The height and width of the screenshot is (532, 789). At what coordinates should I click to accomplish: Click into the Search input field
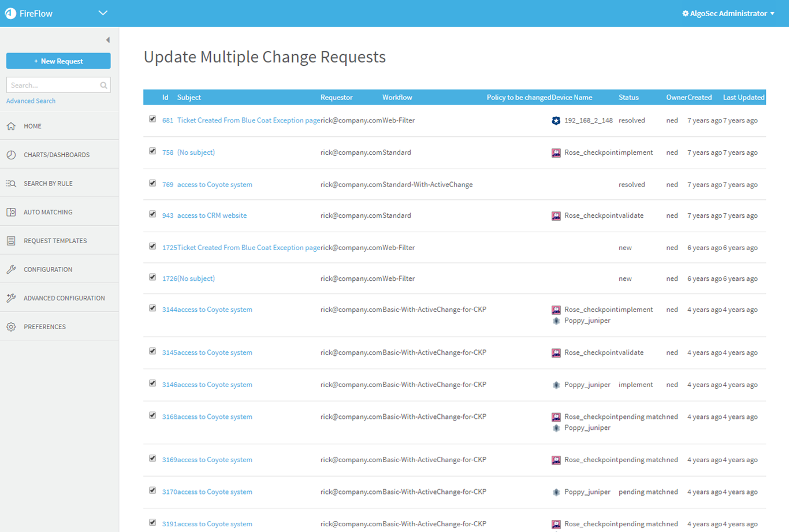(52, 85)
